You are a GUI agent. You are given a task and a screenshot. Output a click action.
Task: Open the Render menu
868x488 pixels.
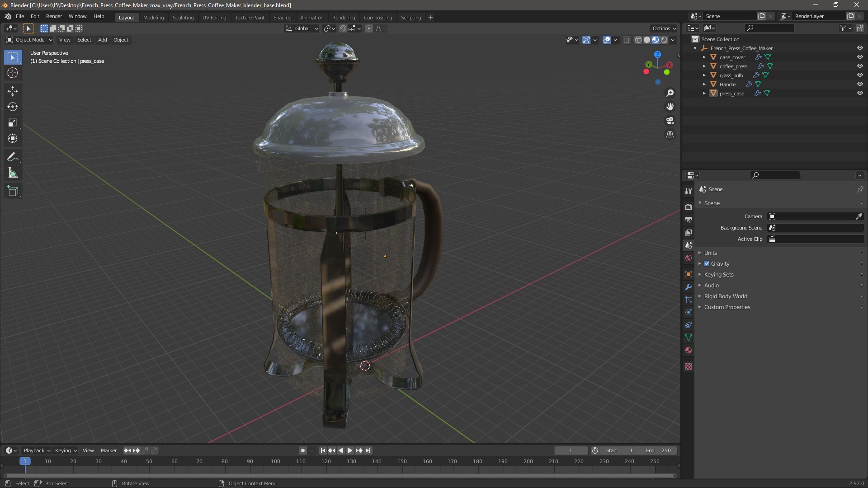point(54,16)
